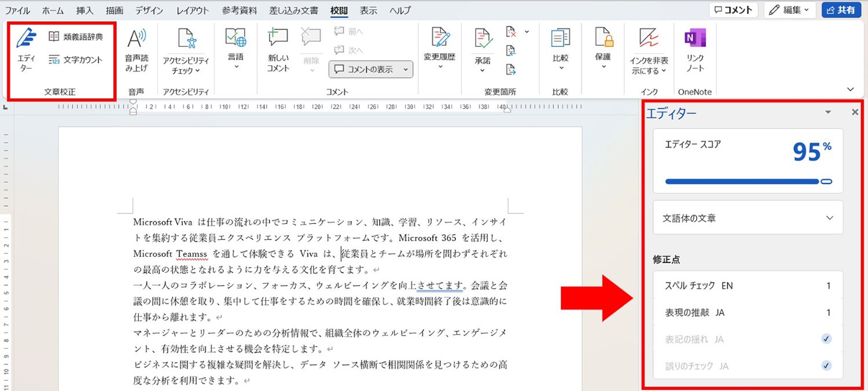
Task: Expand the 文語体の文章 style dropdown
Action: 748,218
